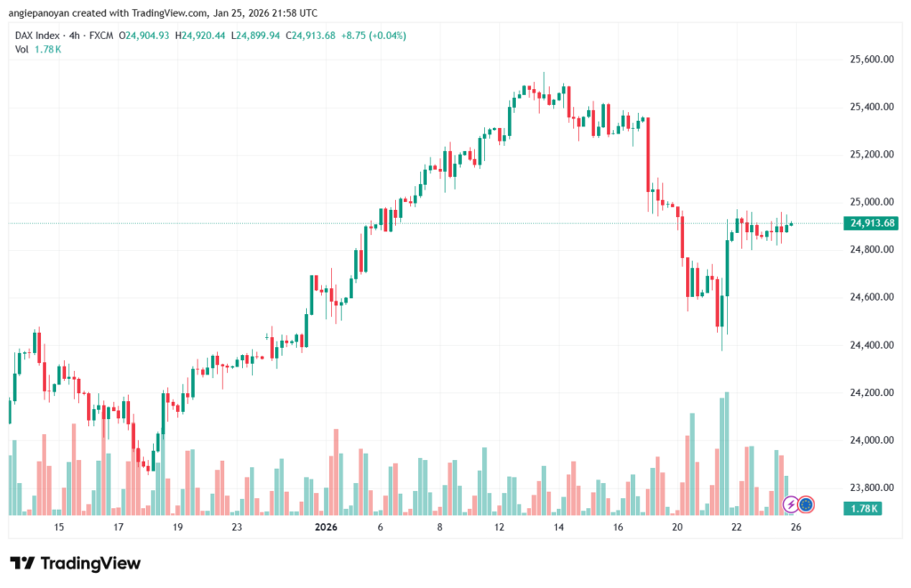
Task: Click the 25,000.00 price axis label
Action: (871, 202)
